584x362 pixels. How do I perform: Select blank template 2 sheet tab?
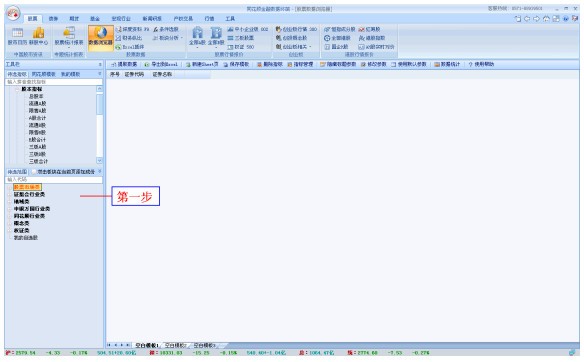(175, 345)
